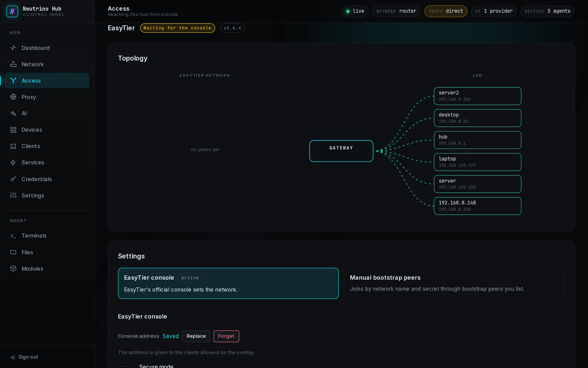Image resolution: width=588 pixels, height=368 pixels.
Task: Click the Services lightning bolt icon
Action: pos(13,162)
